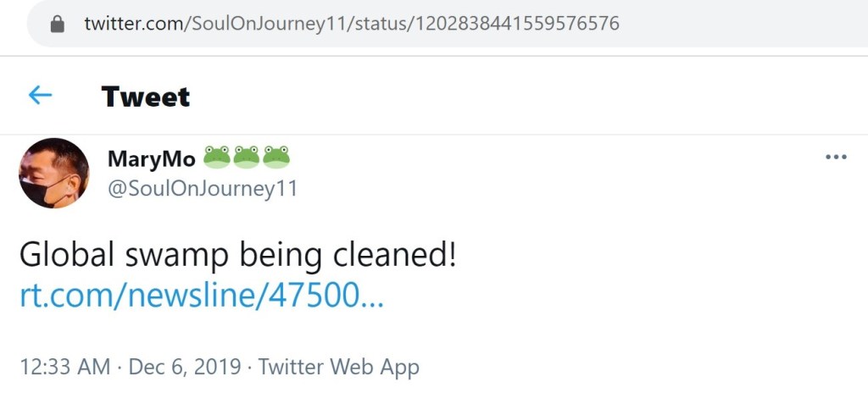Click the first frog emoji beside MaryMo
Image resolution: width=868 pixels, height=393 pixels.
coord(217,157)
